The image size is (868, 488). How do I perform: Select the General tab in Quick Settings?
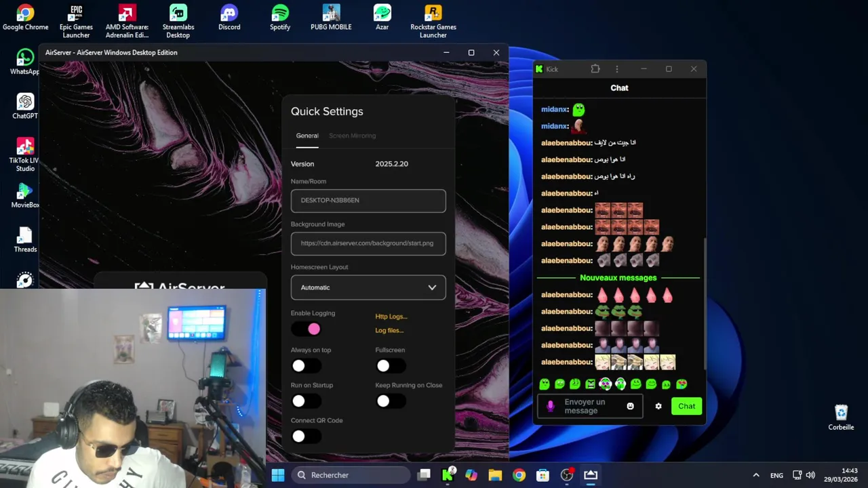click(307, 136)
